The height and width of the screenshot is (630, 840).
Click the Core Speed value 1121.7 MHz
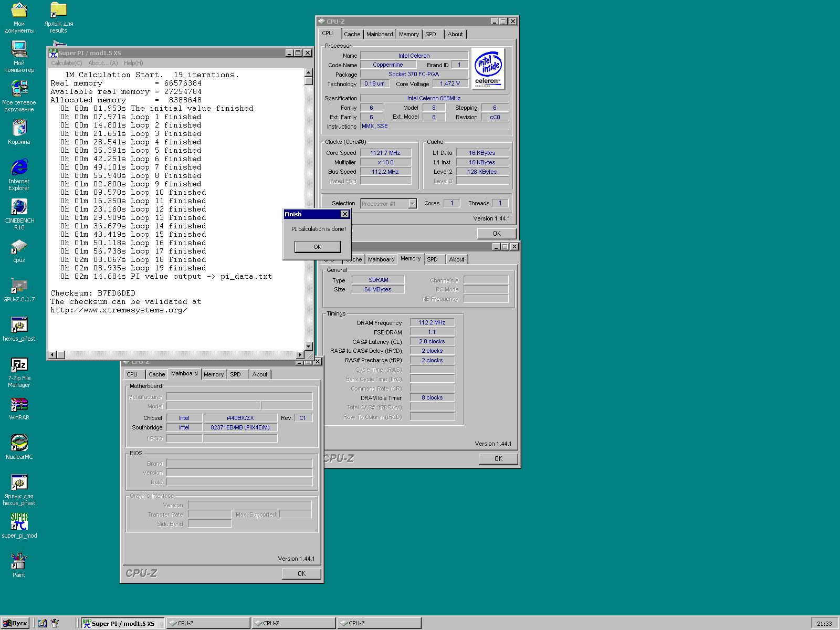click(x=385, y=153)
